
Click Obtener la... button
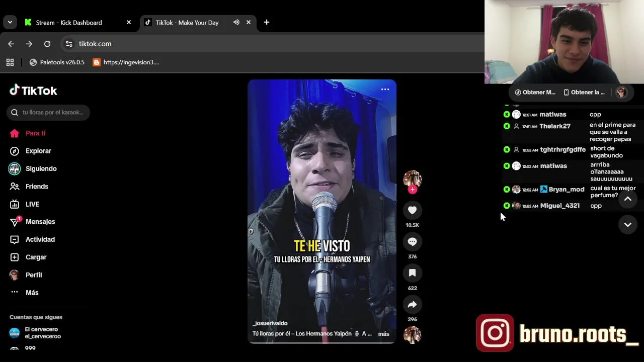point(584,93)
